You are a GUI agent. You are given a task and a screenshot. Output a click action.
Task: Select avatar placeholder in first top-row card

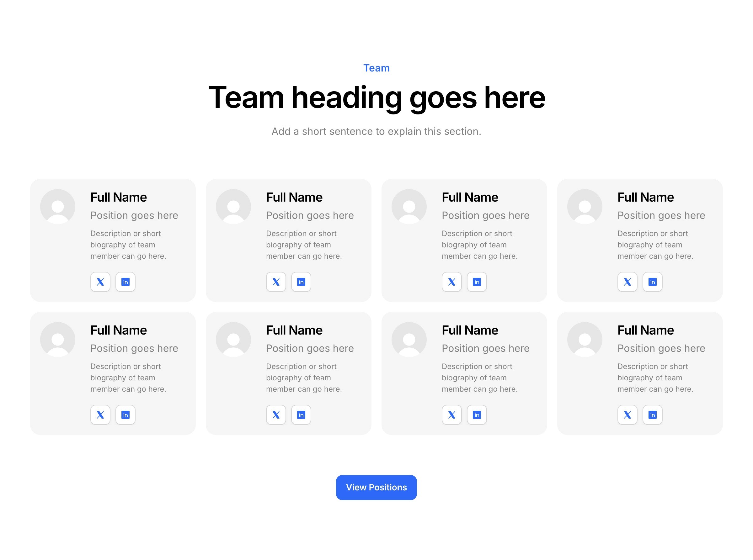58,206
